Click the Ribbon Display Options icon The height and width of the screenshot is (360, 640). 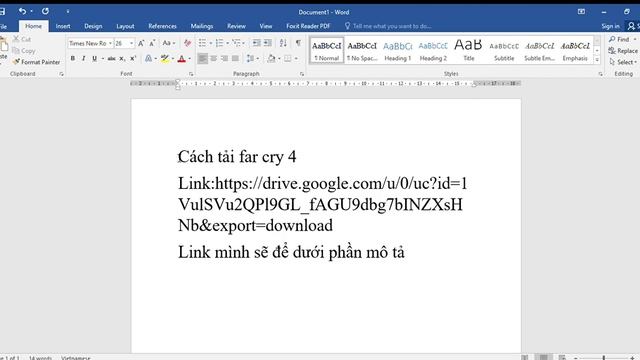[x=581, y=11]
